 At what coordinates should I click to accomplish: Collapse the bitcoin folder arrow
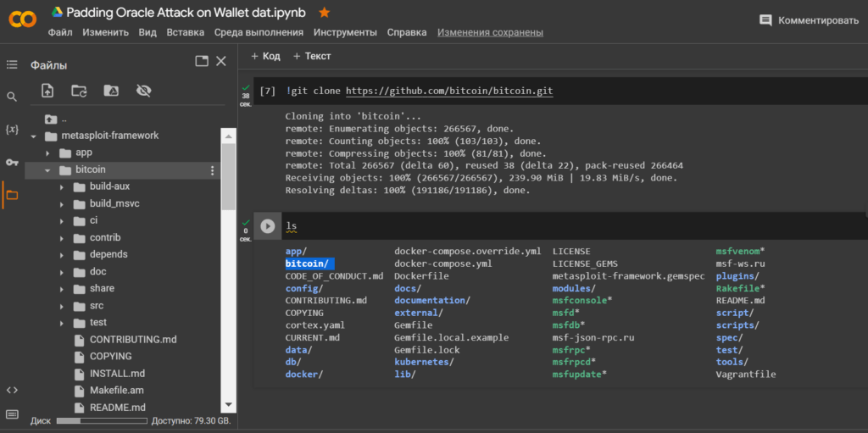tap(47, 170)
